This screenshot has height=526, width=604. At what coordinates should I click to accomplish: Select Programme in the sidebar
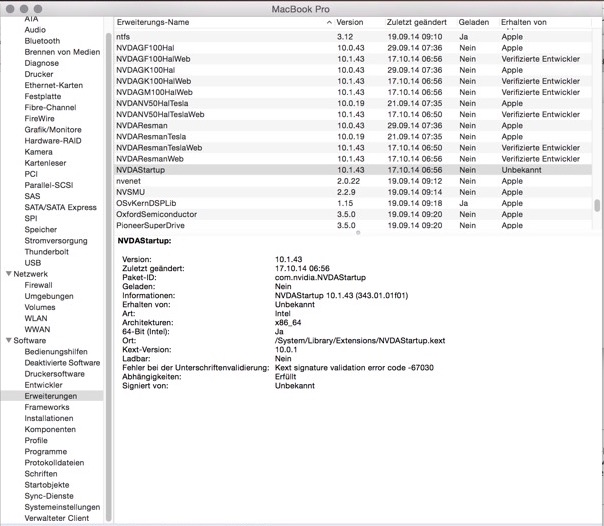point(45,451)
